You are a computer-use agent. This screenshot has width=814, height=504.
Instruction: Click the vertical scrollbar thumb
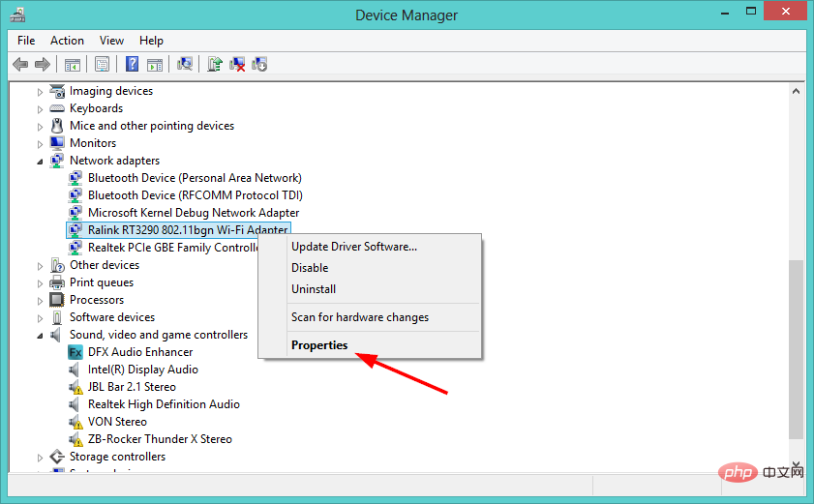(x=796, y=349)
